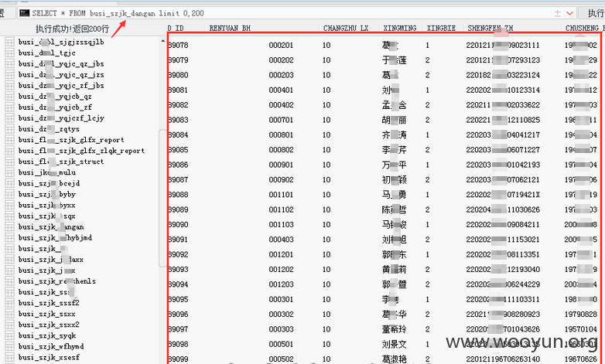Click cell 001203 in RENYUAN_BH column
This screenshot has height=364, width=605.
pos(281,284)
